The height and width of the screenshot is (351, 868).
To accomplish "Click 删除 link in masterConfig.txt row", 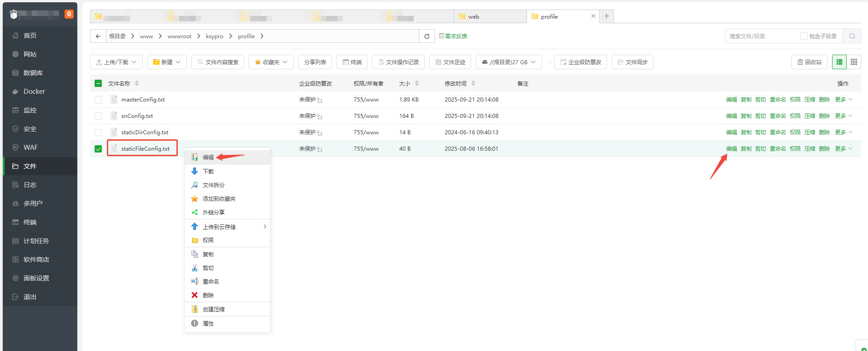I will (x=824, y=100).
